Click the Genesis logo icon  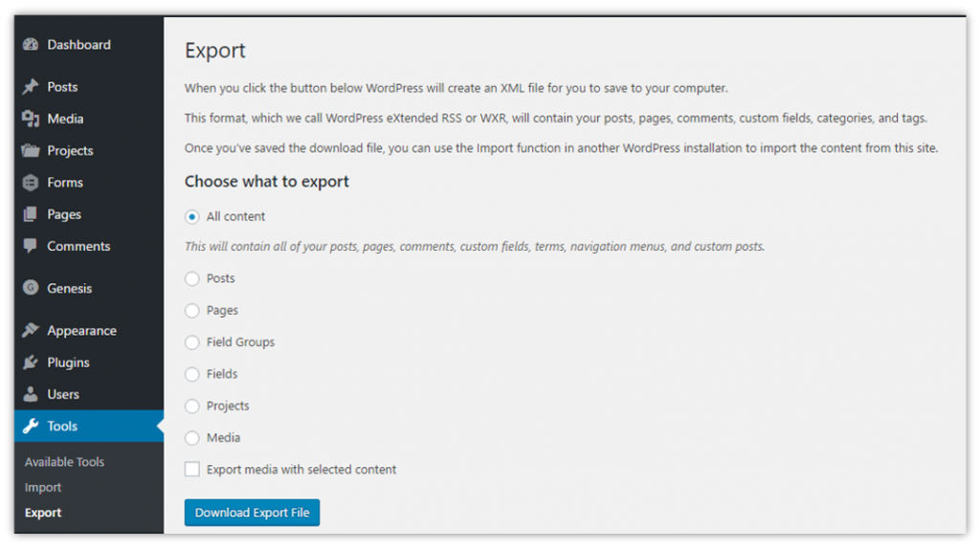click(x=30, y=288)
